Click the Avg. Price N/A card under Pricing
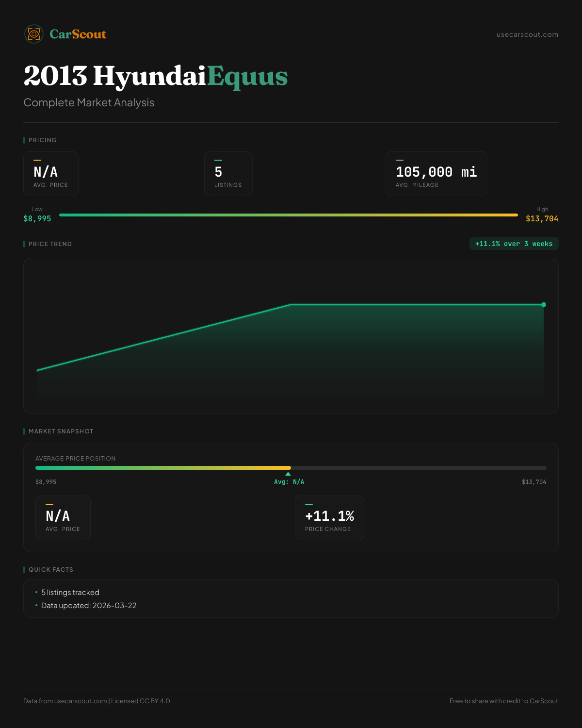 pos(51,174)
